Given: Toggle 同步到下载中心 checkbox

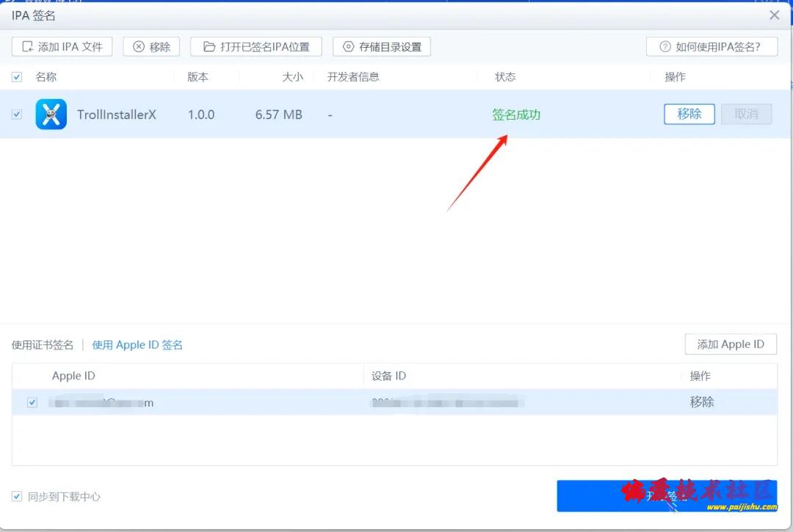Looking at the screenshot, I should pos(17,496).
